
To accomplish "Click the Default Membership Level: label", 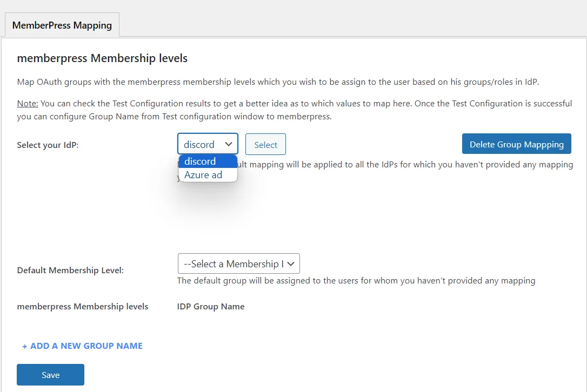I will click(x=70, y=271).
